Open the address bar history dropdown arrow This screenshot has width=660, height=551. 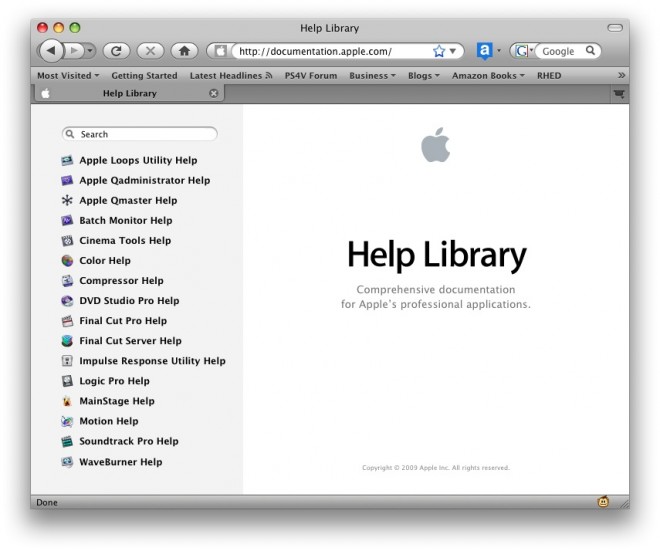(x=453, y=51)
